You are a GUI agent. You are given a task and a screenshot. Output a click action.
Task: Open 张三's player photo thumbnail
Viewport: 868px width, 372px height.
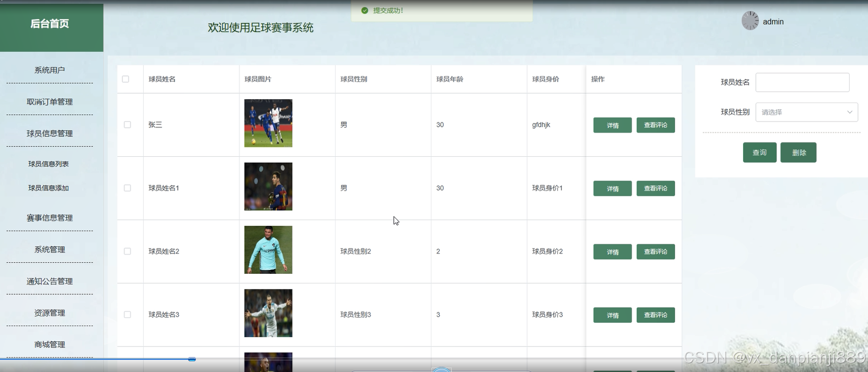tap(268, 123)
